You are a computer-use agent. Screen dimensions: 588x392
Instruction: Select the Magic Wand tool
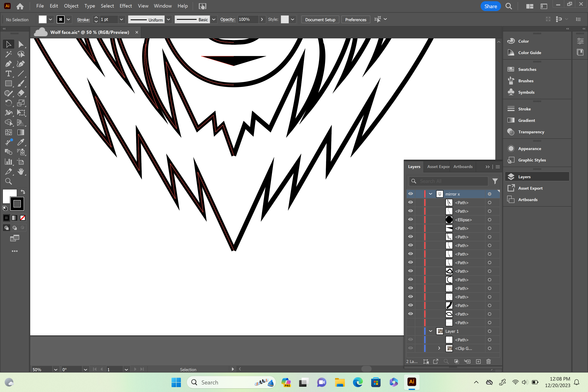coord(8,54)
